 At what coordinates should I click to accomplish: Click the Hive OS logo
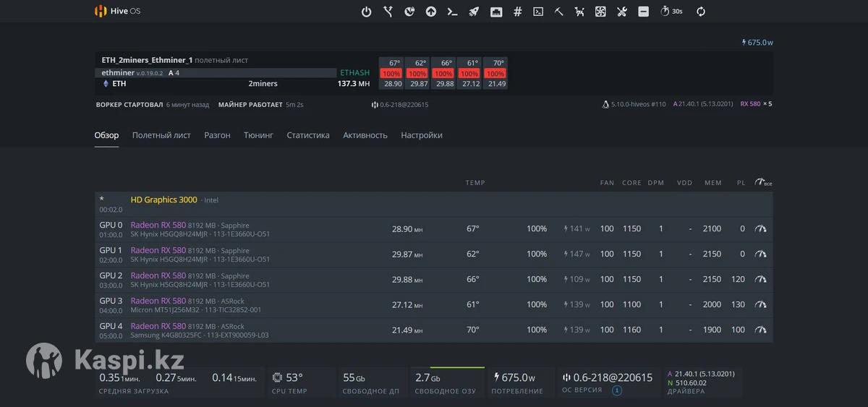click(x=118, y=11)
